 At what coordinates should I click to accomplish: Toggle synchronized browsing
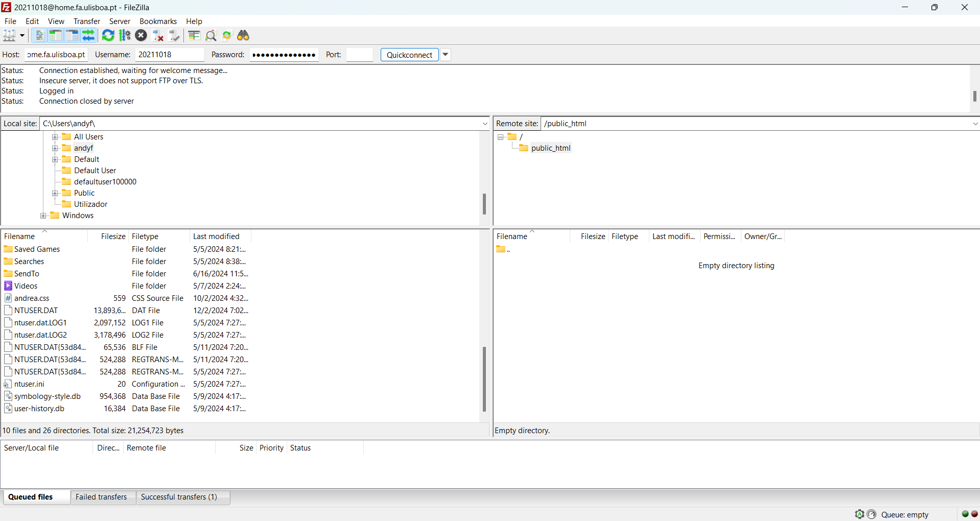pyautogui.click(x=227, y=35)
